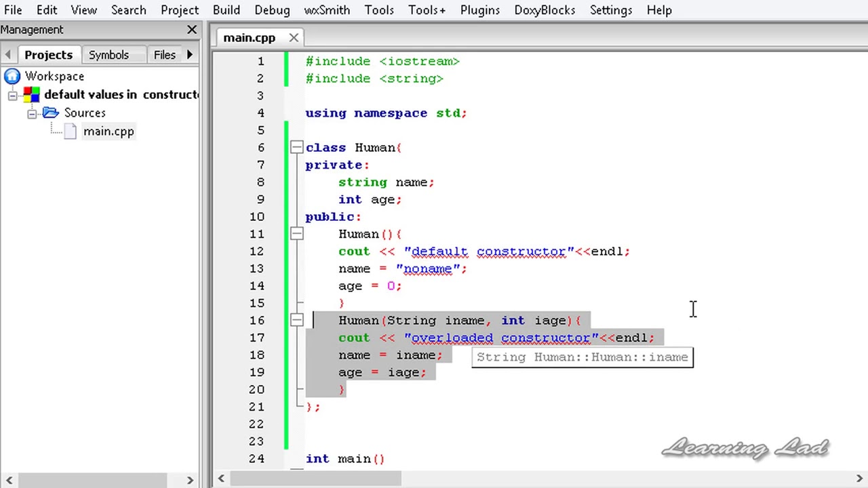Click the 'public:' keyword in the editor

333,217
